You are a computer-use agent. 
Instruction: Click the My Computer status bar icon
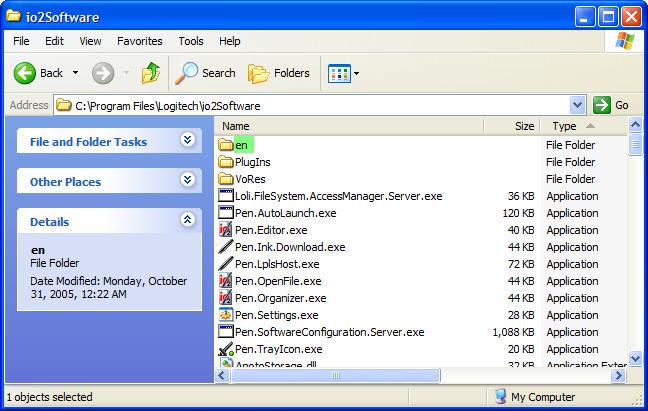[x=500, y=397]
